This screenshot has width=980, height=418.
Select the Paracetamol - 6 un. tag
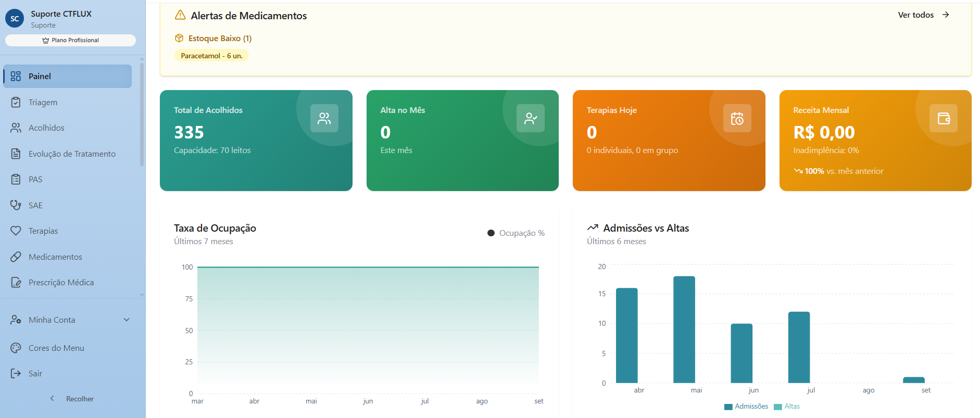[x=211, y=56]
